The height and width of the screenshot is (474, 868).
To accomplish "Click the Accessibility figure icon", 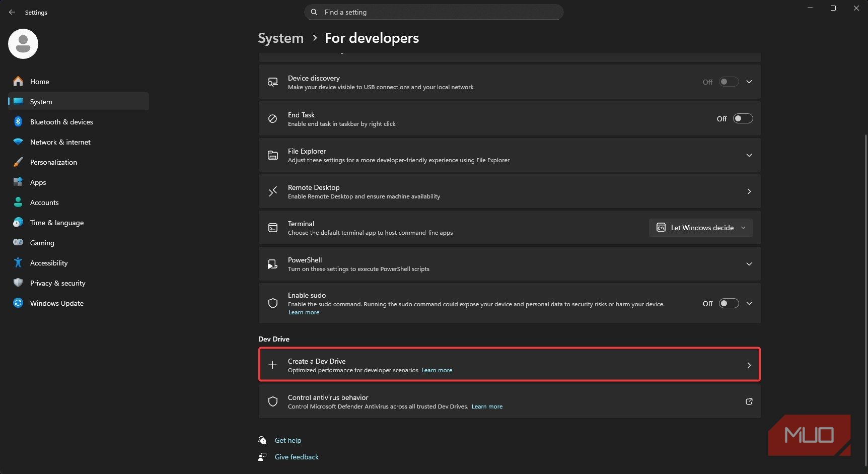I will pyautogui.click(x=18, y=262).
